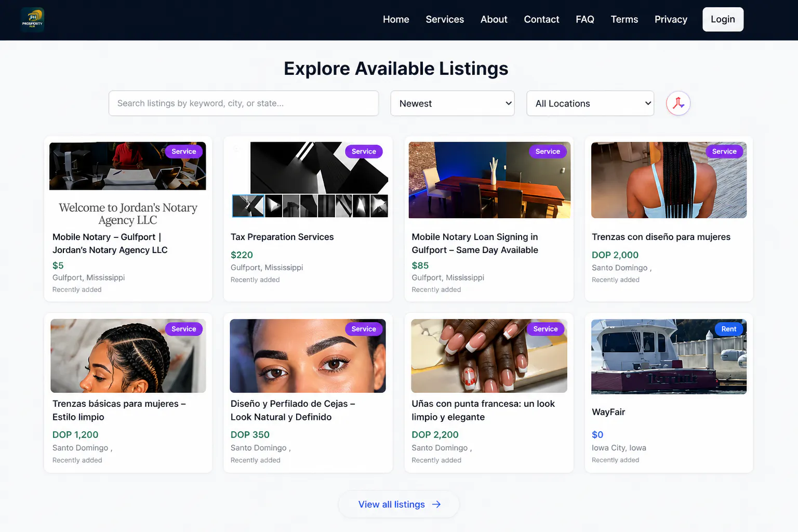Click the Rent badge on WayFair card
The width and height of the screenshot is (798, 532).
tap(728, 329)
